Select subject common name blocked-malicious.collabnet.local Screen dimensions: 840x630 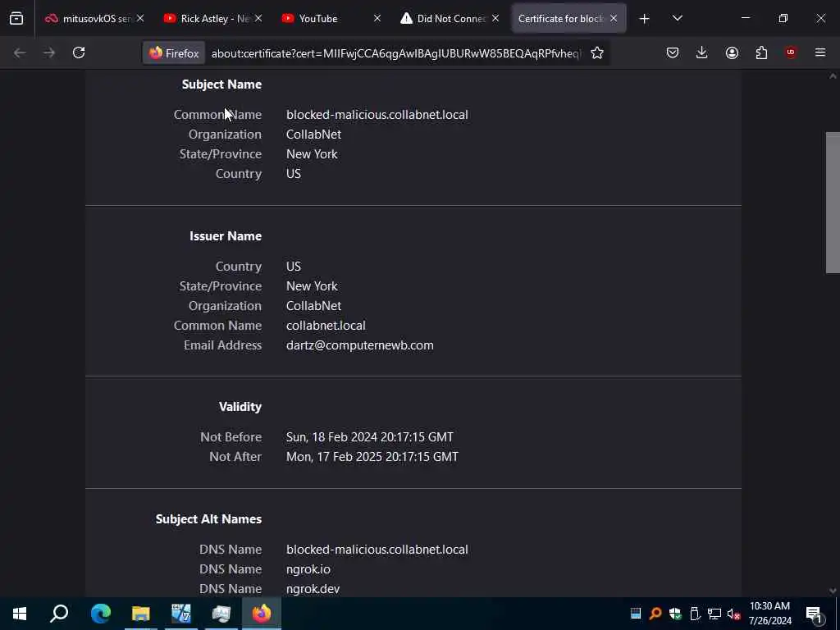(x=377, y=115)
